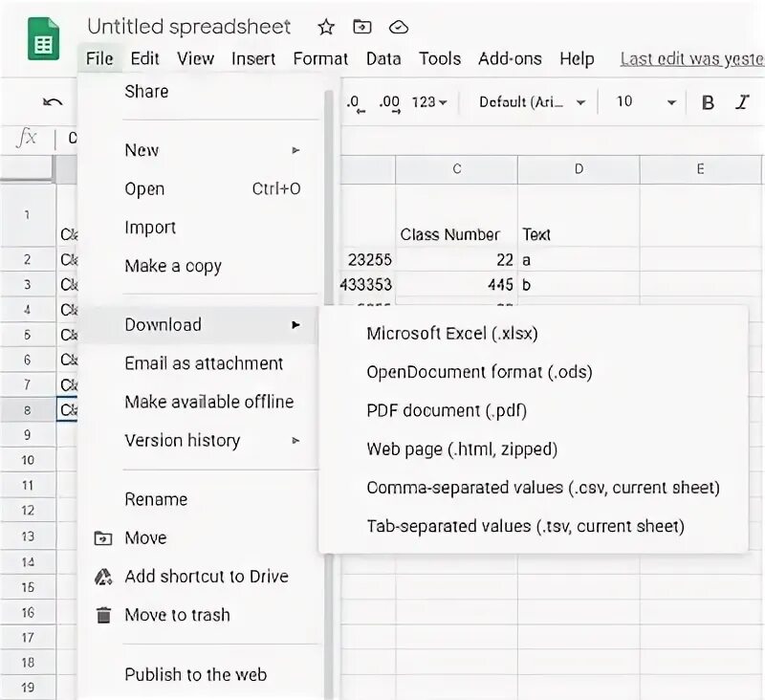Open the Add-ons menu
Viewport: 765px width, 700px height.
510,58
